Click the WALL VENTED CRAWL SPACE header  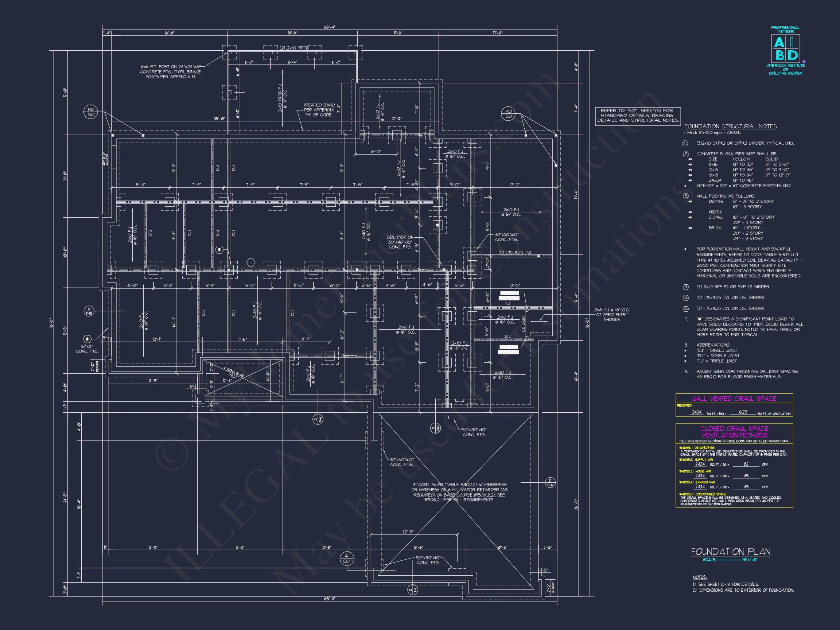[734, 399]
